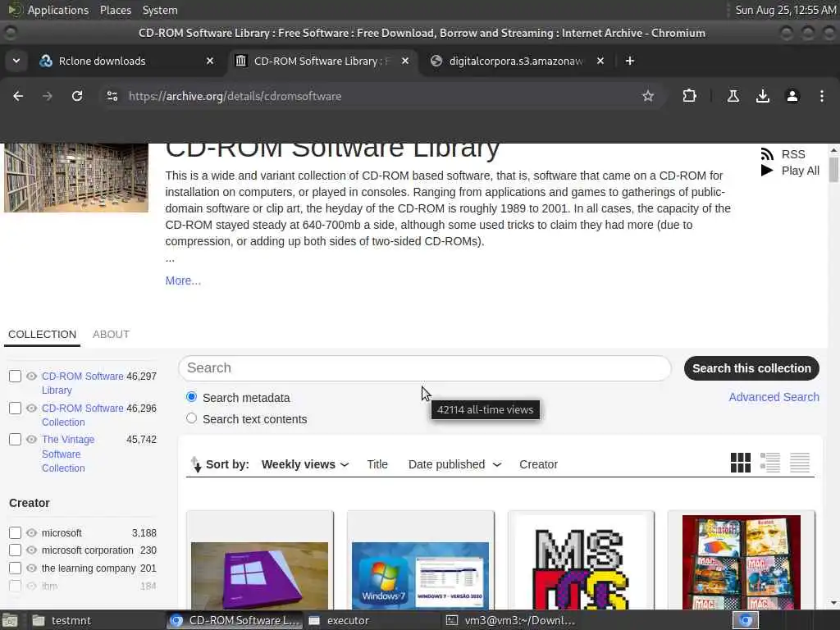
Task: Open the profile avatar icon
Action: point(792,96)
